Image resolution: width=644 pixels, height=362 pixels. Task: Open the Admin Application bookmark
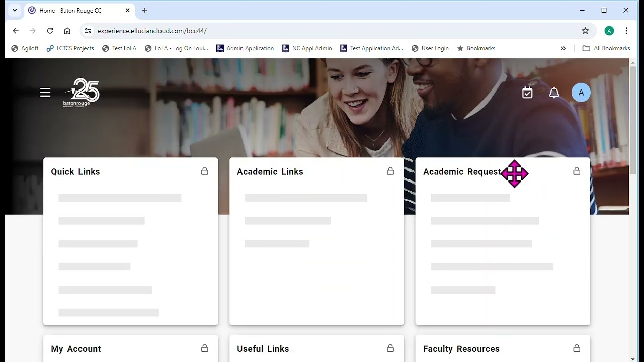tap(245, 48)
